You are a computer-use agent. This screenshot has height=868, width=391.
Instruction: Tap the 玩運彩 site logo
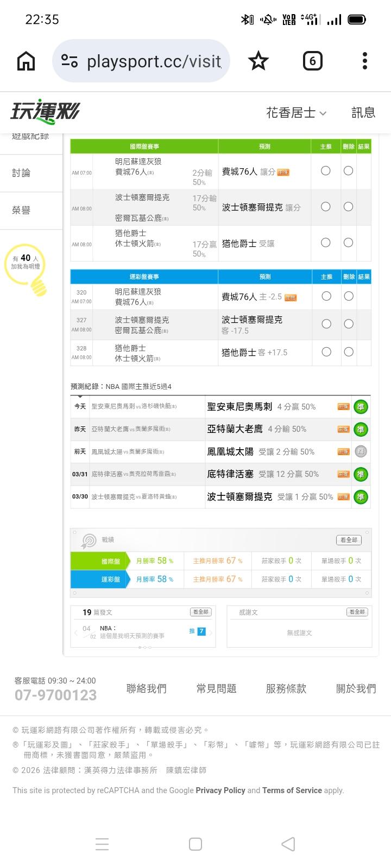(x=45, y=112)
